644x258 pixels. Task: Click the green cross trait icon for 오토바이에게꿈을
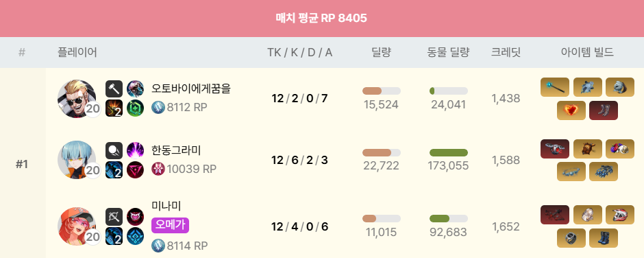pyautogui.click(x=135, y=108)
